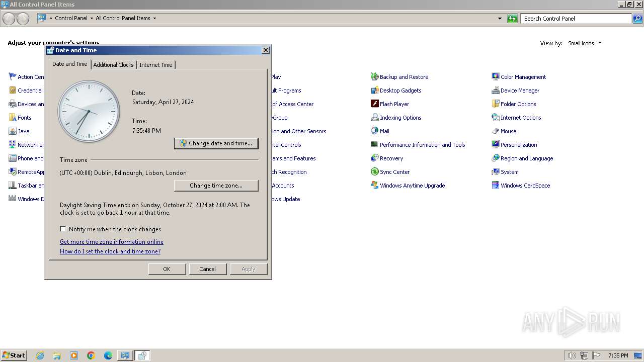Viewport: 644px width, 362px height.
Task: Click the search magnifier icon
Action: [637, 19]
